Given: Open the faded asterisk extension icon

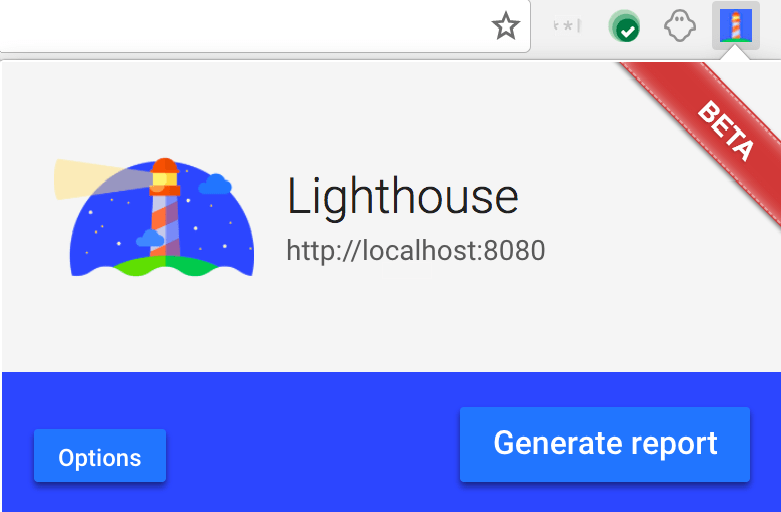Looking at the screenshot, I should [567, 25].
